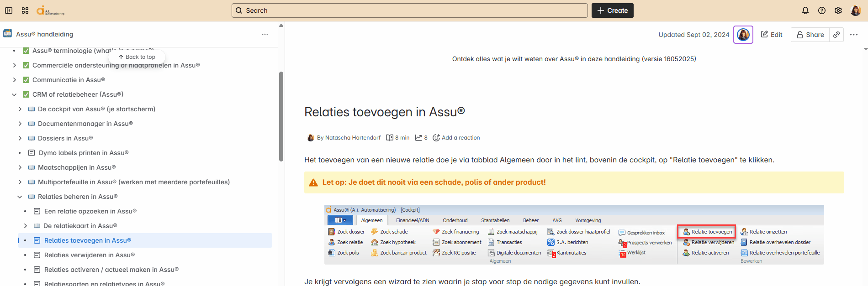Image resolution: width=868 pixels, height=286 pixels.
Task: Click the Add a reaction emoji icon
Action: click(436, 138)
